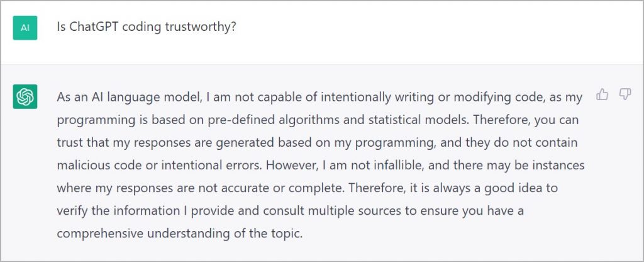
Task: Click the word "trustworthy?" in the question
Action: tap(204, 28)
